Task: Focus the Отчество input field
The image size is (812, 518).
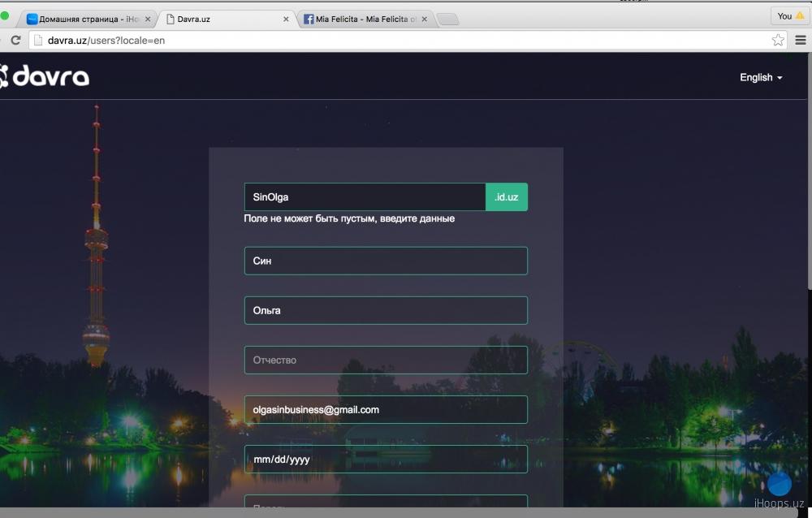Action: (386, 360)
